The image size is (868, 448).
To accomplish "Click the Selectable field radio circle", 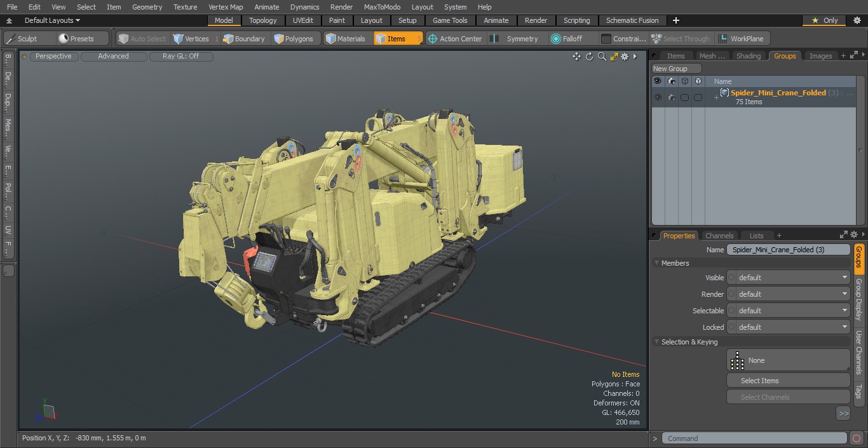I will pyautogui.click(x=731, y=311).
